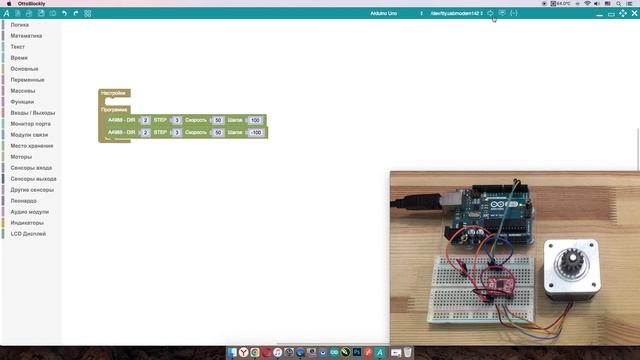Select the Функции category
This screenshot has height=360, width=640.
click(22, 102)
